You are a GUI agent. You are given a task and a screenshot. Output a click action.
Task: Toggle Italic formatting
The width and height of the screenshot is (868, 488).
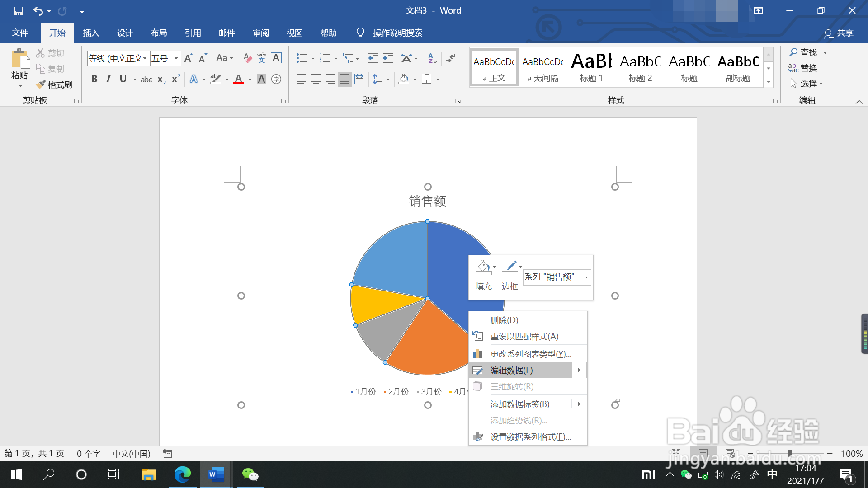[x=108, y=79]
